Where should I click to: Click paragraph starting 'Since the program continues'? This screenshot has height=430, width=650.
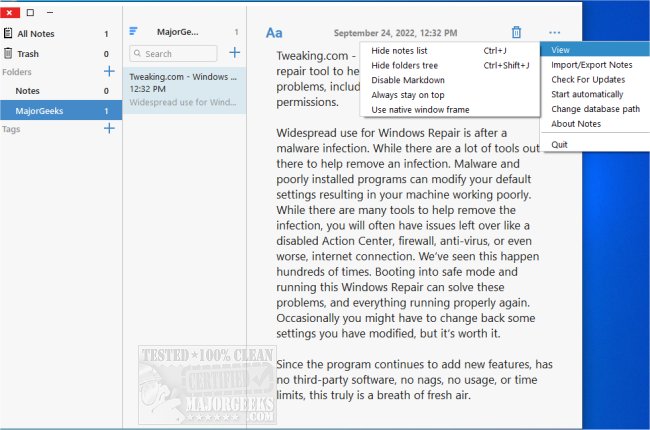(414, 379)
